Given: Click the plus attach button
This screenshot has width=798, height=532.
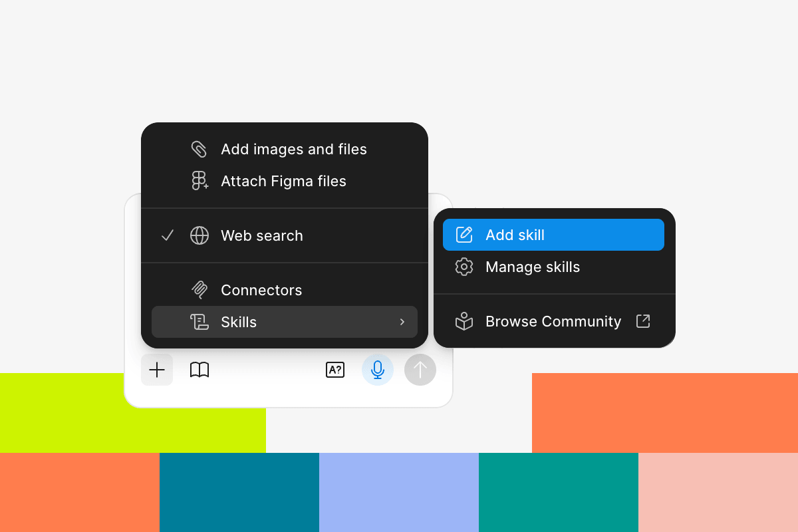Looking at the screenshot, I should tap(157, 370).
